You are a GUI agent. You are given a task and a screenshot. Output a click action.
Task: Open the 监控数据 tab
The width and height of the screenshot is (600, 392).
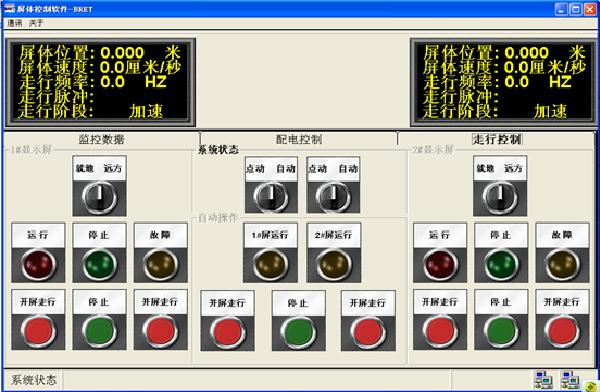click(101, 139)
